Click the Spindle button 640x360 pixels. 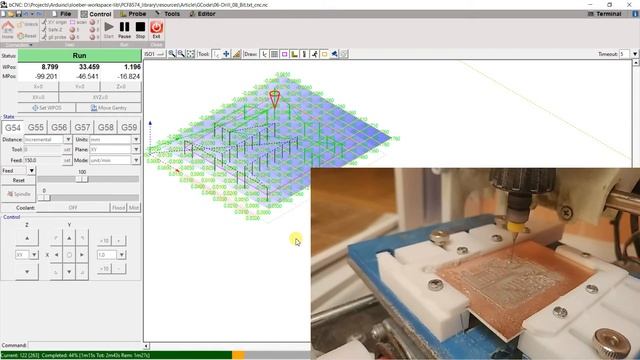18,194
